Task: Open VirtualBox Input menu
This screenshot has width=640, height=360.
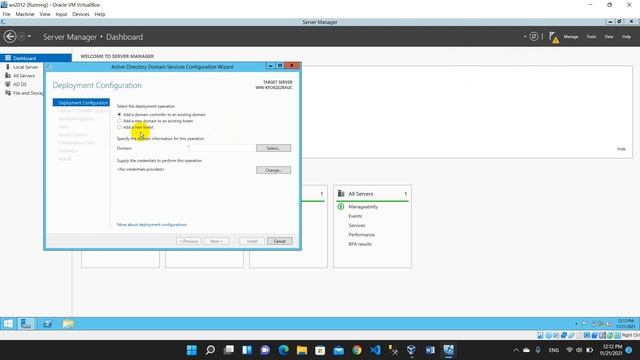Action: click(61, 14)
